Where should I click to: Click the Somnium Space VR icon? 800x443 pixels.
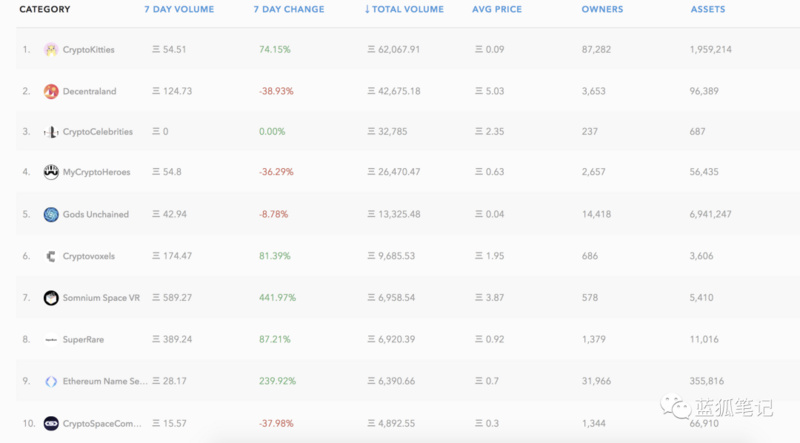(x=51, y=298)
